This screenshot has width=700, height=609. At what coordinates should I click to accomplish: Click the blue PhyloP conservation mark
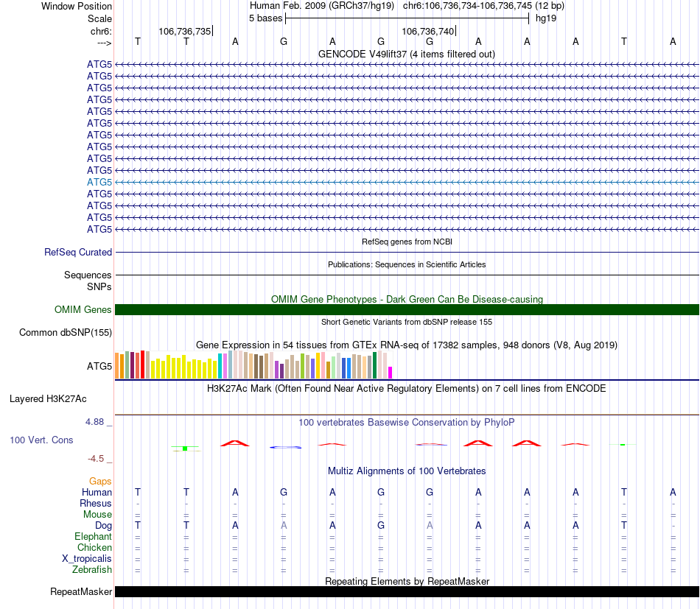coord(285,447)
